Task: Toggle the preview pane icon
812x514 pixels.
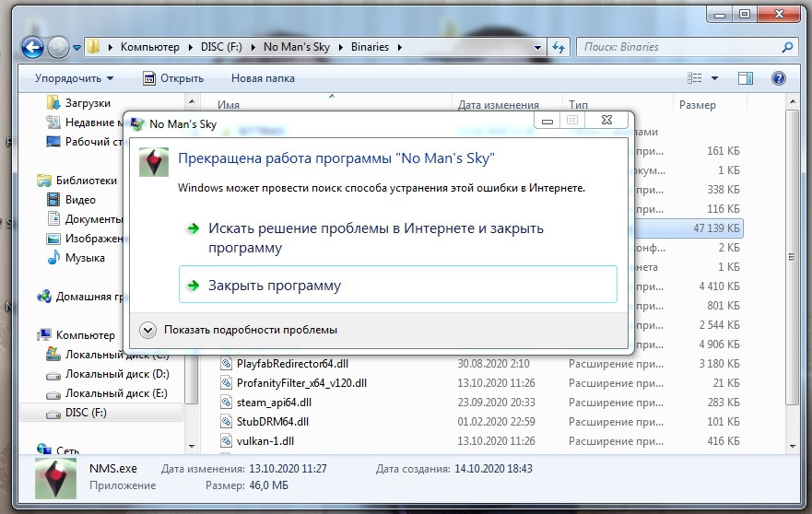Action: point(746,78)
